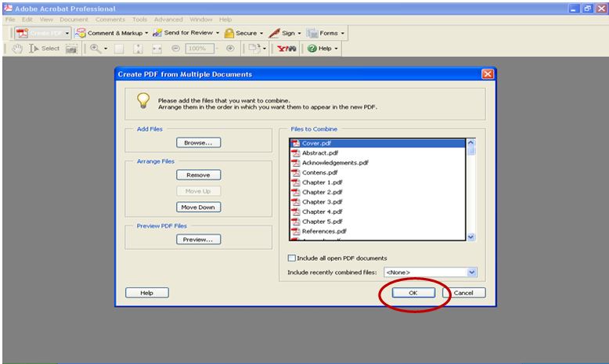
Task: Click the file list scroll up arrow
Action: [471, 142]
